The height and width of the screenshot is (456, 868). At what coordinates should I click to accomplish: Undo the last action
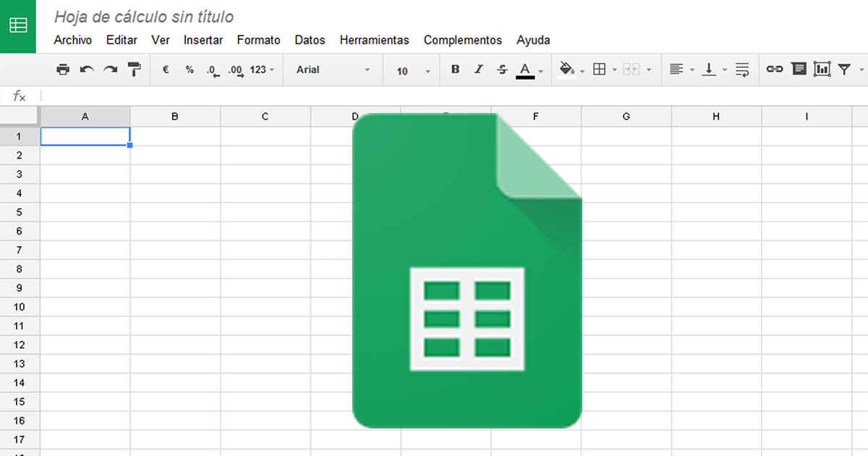tap(87, 69)
